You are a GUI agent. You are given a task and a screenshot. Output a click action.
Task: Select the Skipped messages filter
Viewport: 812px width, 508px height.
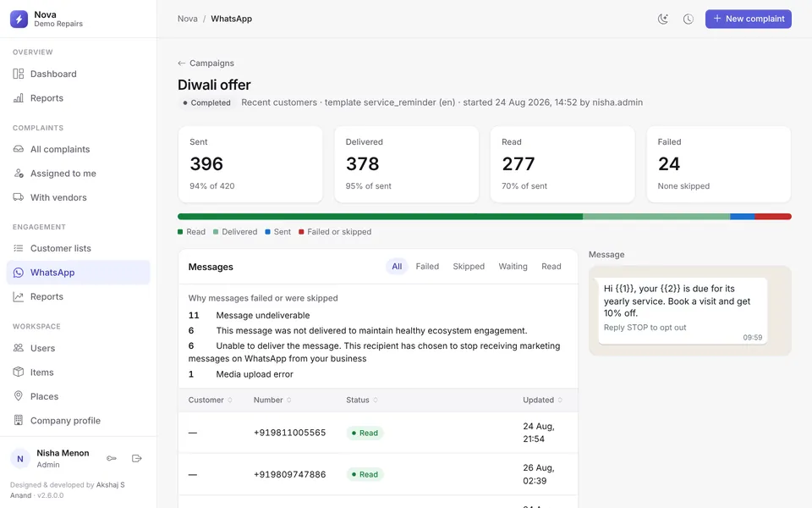(469, 267)
